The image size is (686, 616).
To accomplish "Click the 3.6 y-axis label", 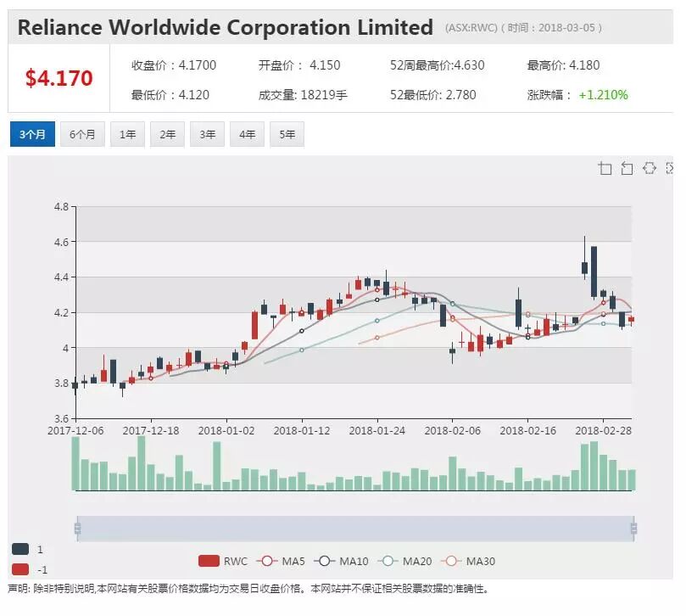I will click(x=61, y=418).
